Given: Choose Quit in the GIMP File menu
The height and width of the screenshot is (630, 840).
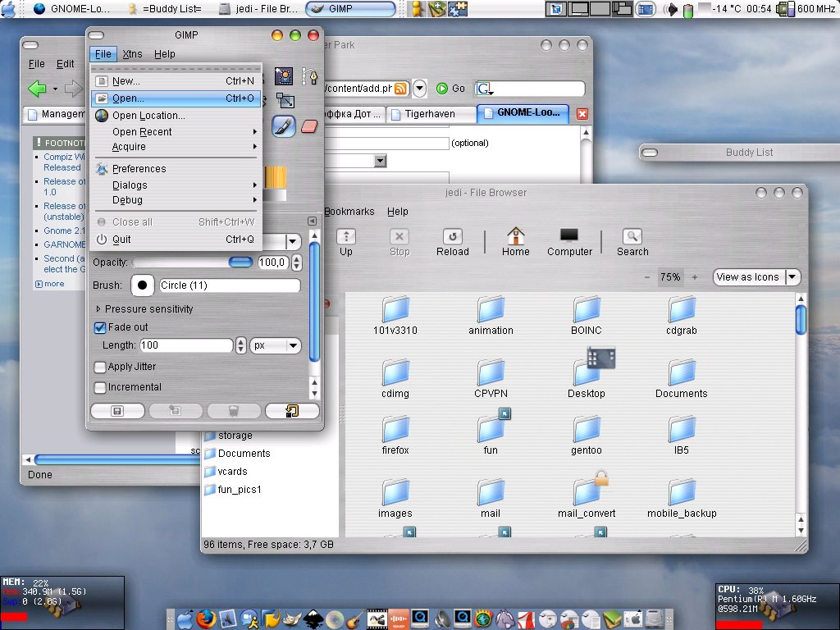Looking at the screenshot, I should pyautogui.click(x=176, y=240).
